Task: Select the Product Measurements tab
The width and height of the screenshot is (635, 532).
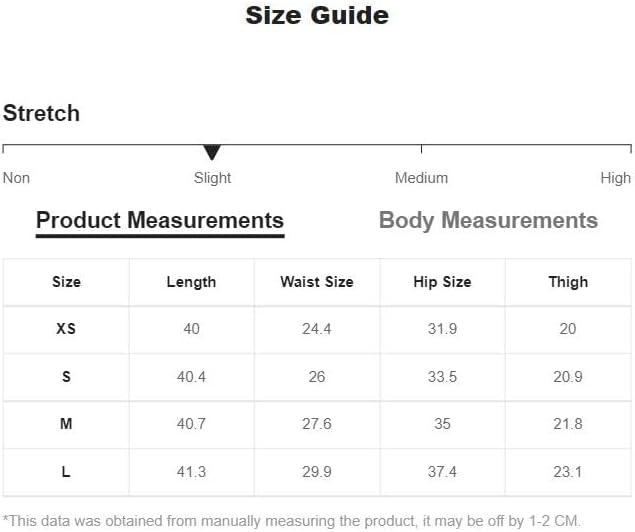Action: pos(160,221)
